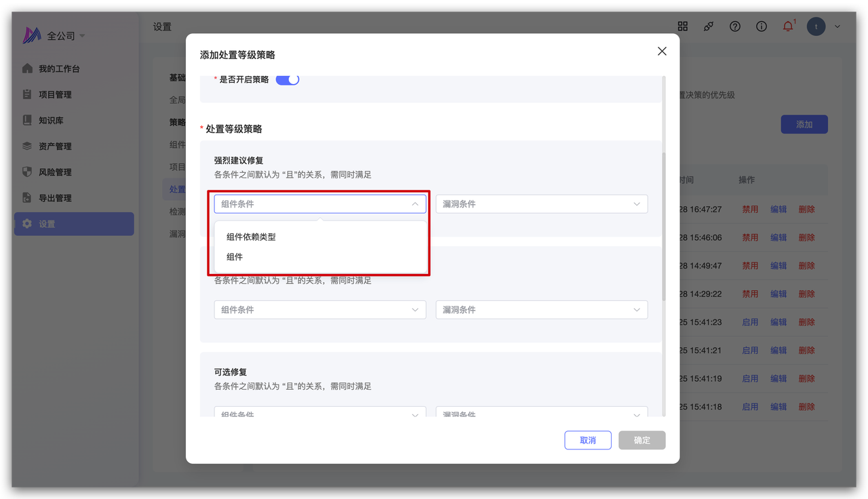Click the info circle icon

tap(762, 26)
